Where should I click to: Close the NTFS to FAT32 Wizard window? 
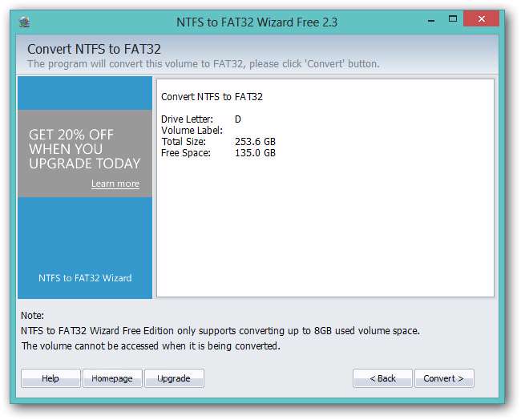(x=487, y=19)
